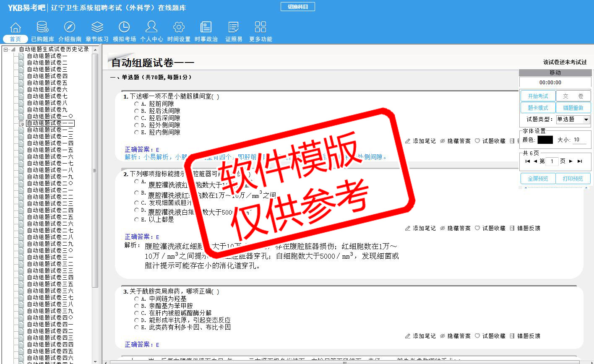594x364 pixels.
Task: Click the 介绍指南 compass icon
Action: point(70,28)
